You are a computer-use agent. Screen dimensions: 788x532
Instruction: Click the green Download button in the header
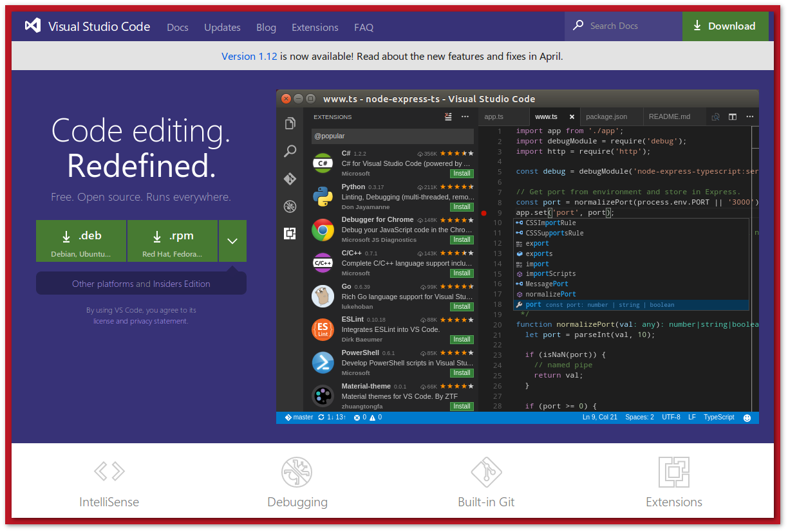[x=726, y=26]
